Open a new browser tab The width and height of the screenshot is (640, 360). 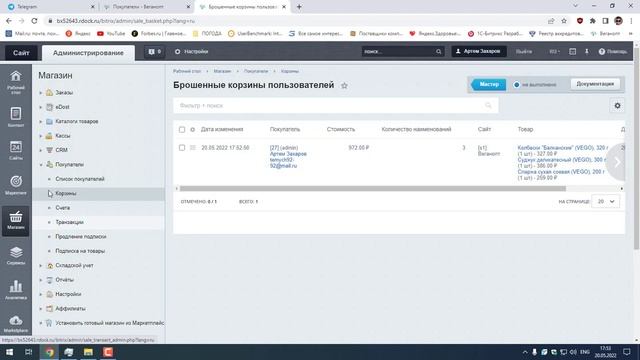click(x=299, y=7)
